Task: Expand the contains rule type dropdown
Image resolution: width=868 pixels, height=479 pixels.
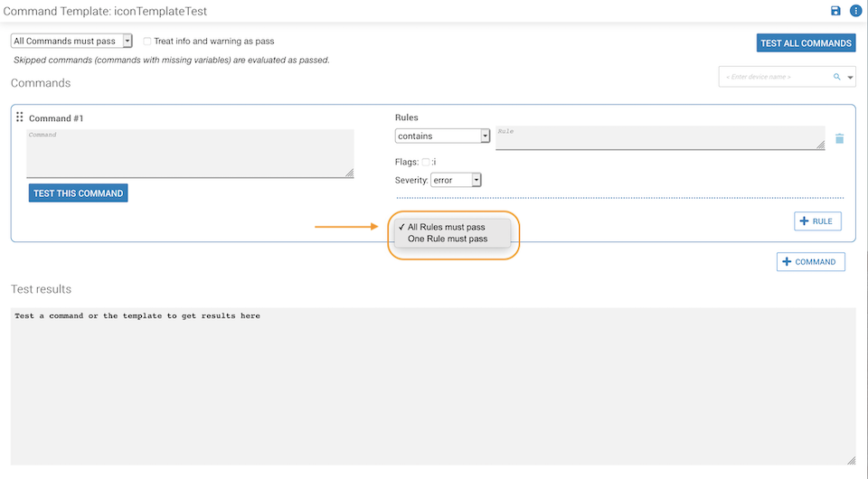Action: pos(442,136)
